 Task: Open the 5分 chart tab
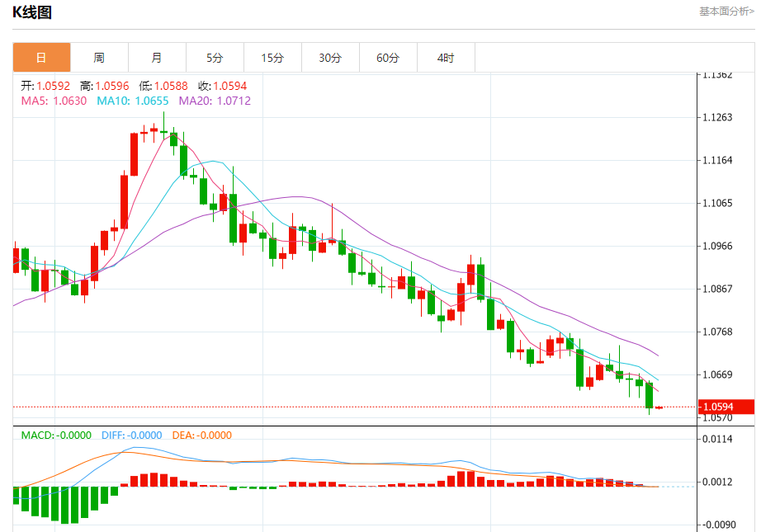click(x=215, y=58)
